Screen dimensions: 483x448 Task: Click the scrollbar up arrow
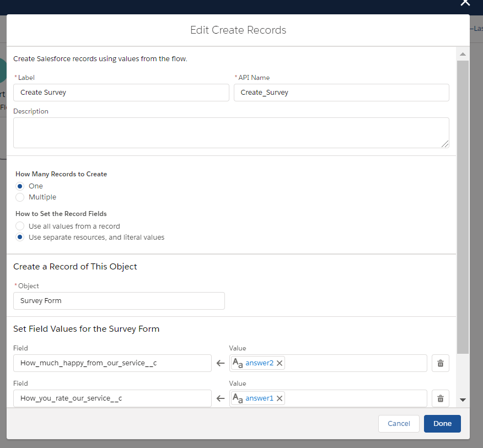(463, 54)
